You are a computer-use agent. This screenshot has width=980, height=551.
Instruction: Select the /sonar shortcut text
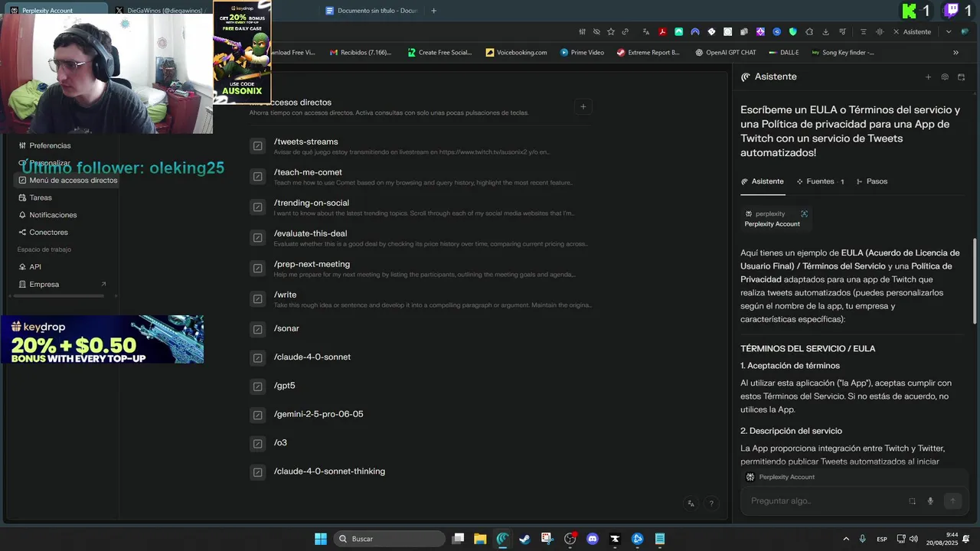pyautogui.click(x=286, y=328)
